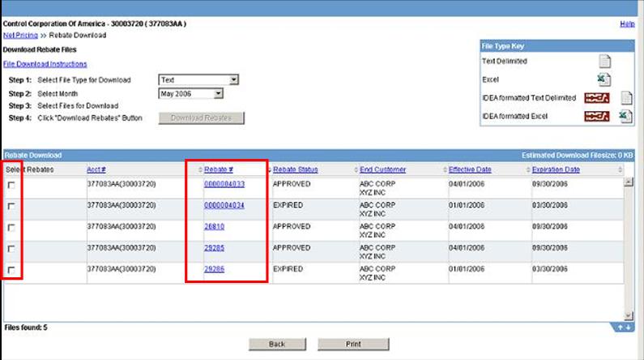Select checkbox for rebate 26810
The height and width of the screenshot is (360, 644).
11,228
